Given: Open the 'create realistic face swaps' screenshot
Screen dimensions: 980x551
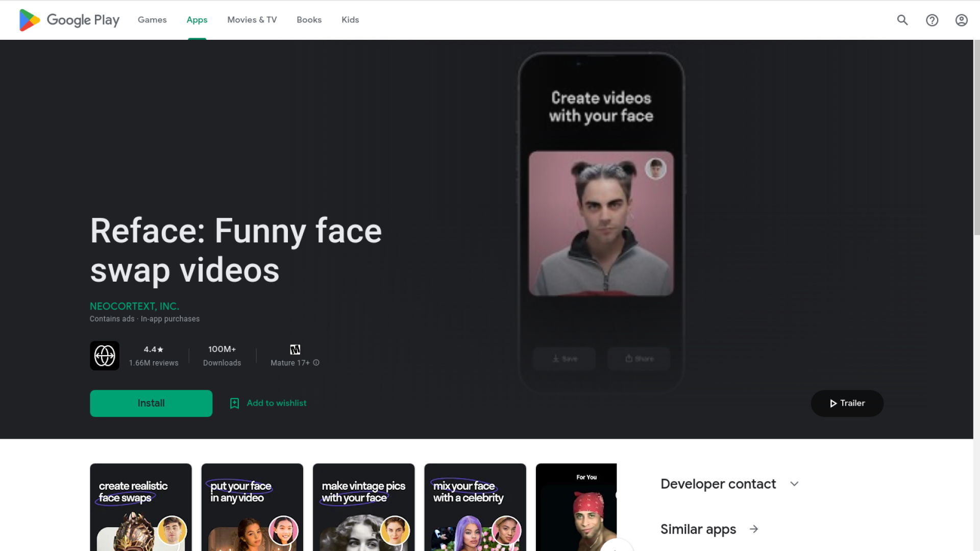Looking at the screenshot, I should pos(141,508).
